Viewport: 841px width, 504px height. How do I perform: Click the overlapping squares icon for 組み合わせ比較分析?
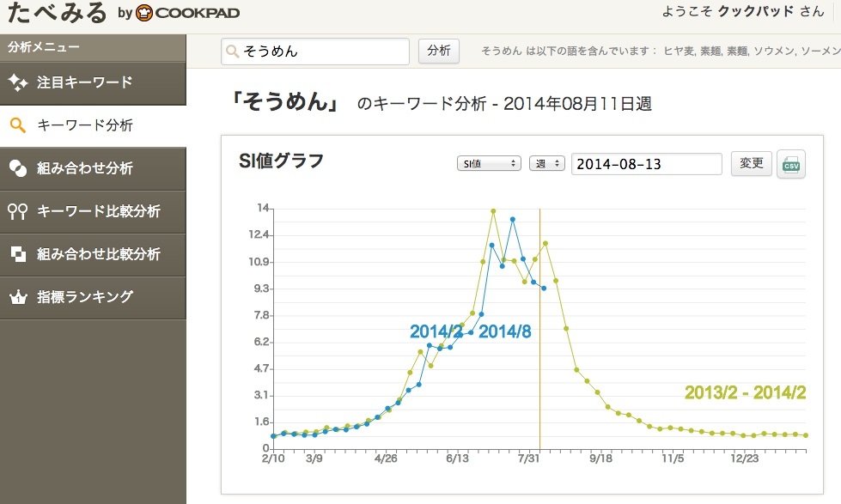point(18,253)
